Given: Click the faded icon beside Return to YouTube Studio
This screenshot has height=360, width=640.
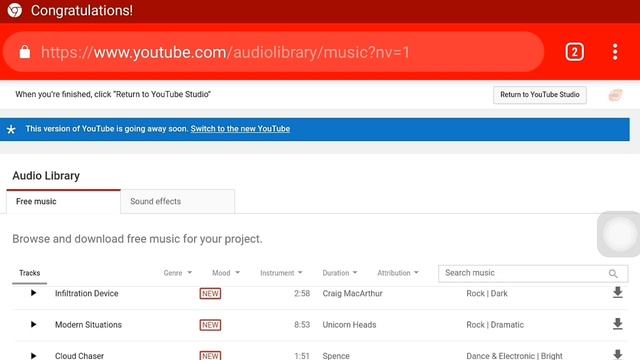Looking at the screenshot, I should [x=616, y=95].
